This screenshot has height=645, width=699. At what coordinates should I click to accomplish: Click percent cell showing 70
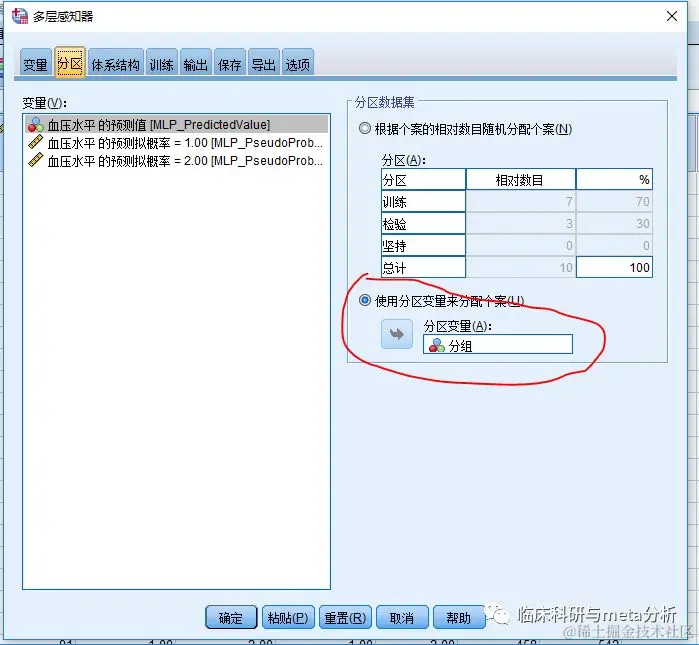point(614,201)
